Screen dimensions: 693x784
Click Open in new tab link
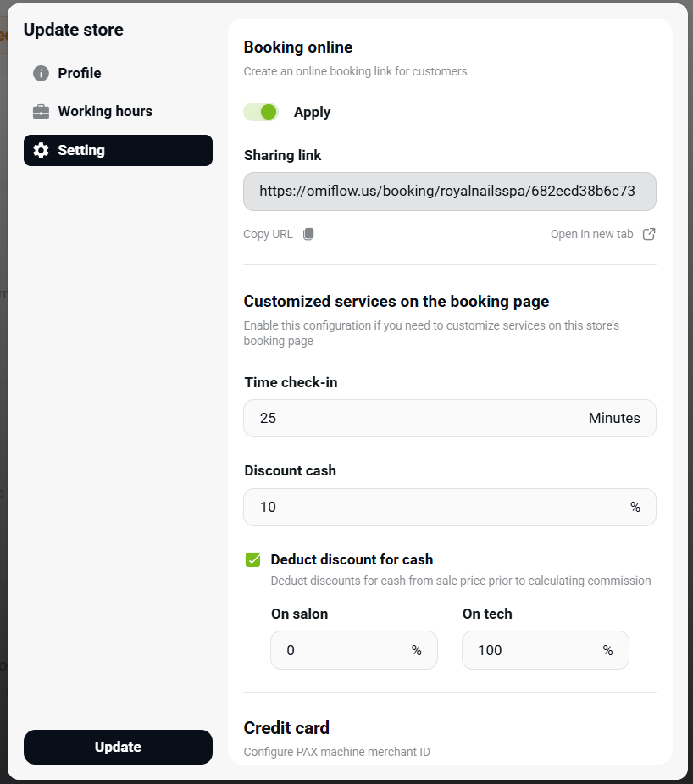pyautogui.click(x=592, y=234)
